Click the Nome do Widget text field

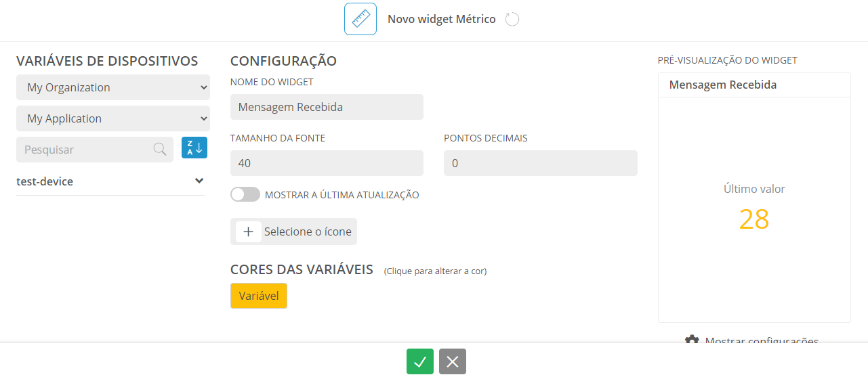click(x=327, y=107)
